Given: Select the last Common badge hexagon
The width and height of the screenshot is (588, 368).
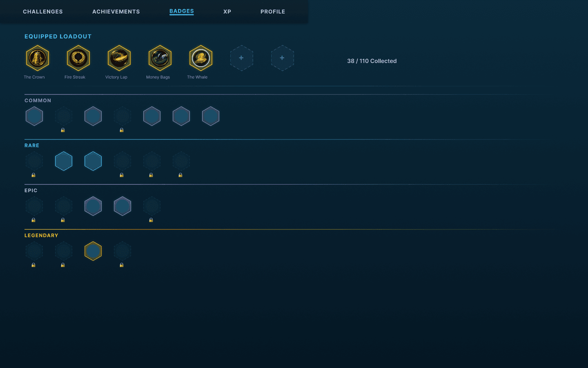Looking at the screenshot, I should tap(211, 116).
